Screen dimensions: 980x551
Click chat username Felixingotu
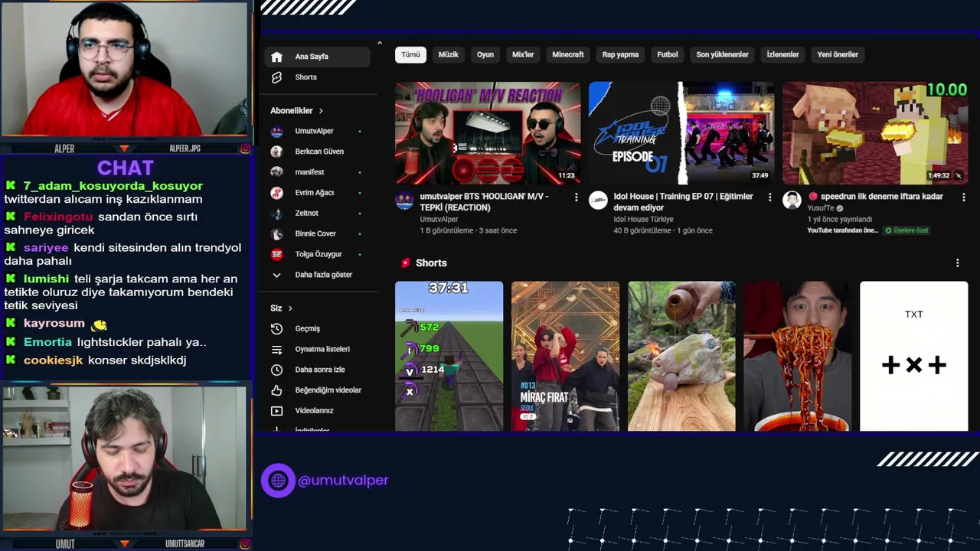point(58,217)
